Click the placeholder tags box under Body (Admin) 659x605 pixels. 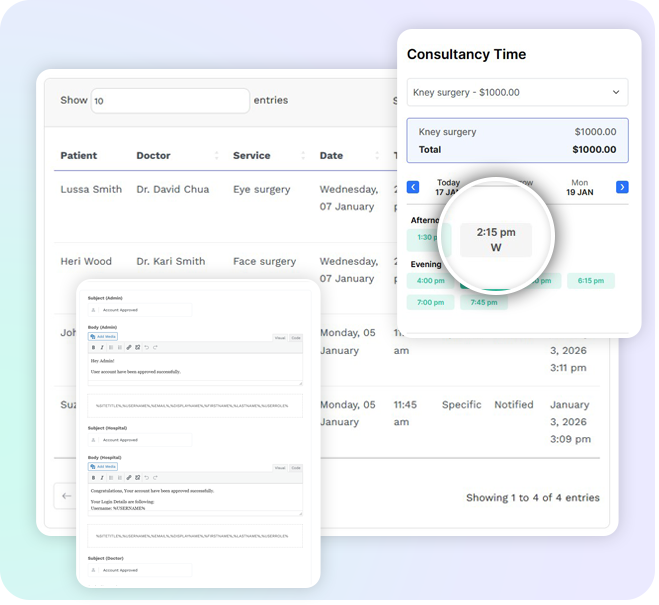[195, 406]
